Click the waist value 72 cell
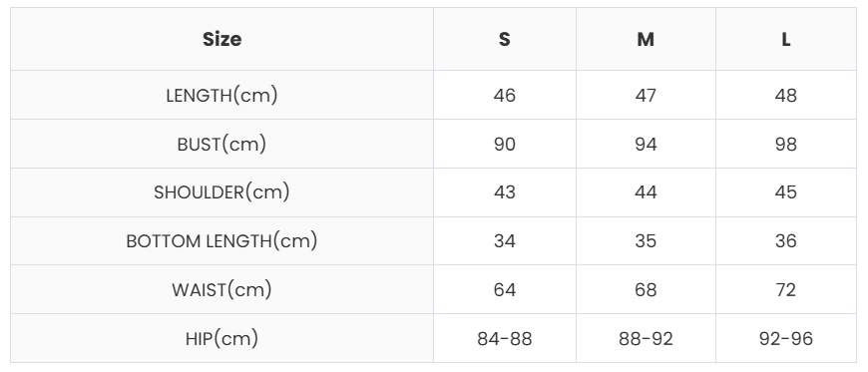Screen dimensions: 868x372 [786, 289]
